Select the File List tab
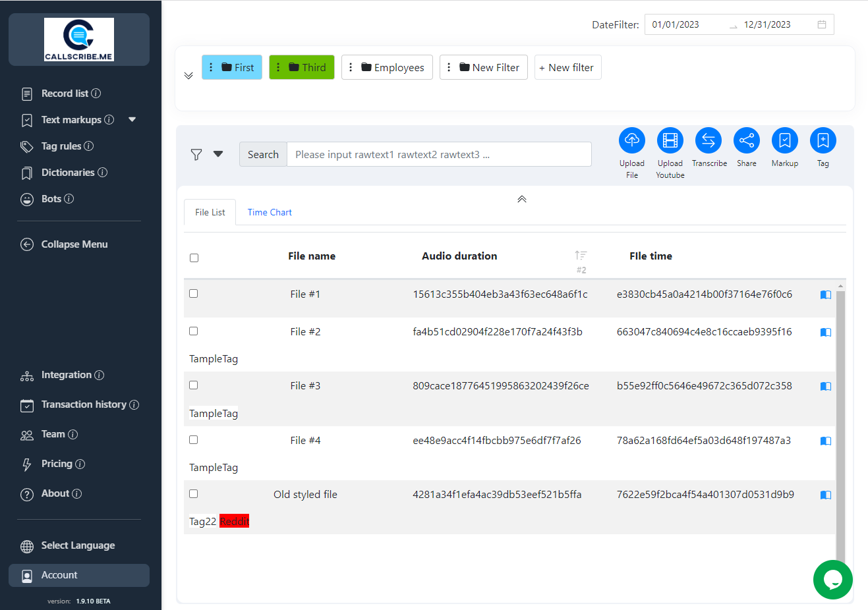The width and height of the screenshot is (868, 610). (210, 212)
